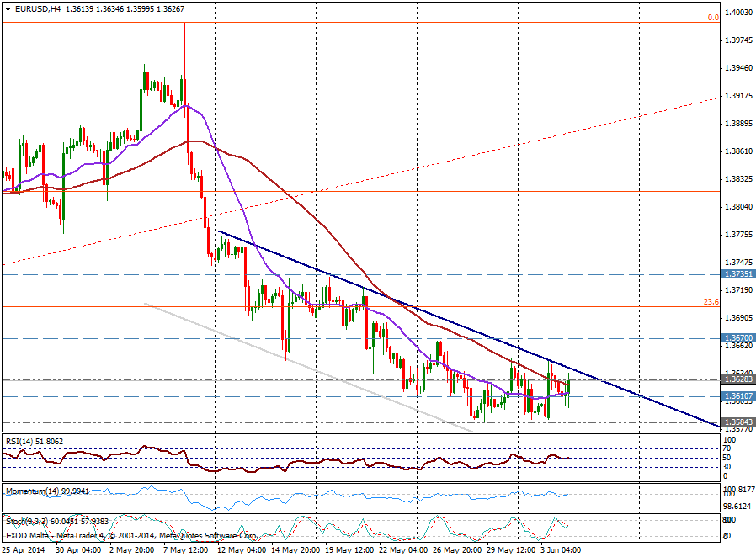
Task: Click the RSI 70 level scale label
Action: click(x=728, y=448)
